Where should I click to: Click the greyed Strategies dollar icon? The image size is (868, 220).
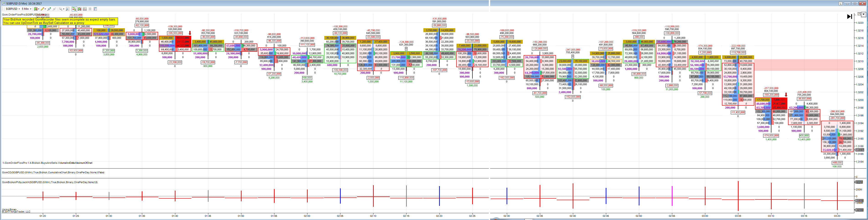click(90, 9)
